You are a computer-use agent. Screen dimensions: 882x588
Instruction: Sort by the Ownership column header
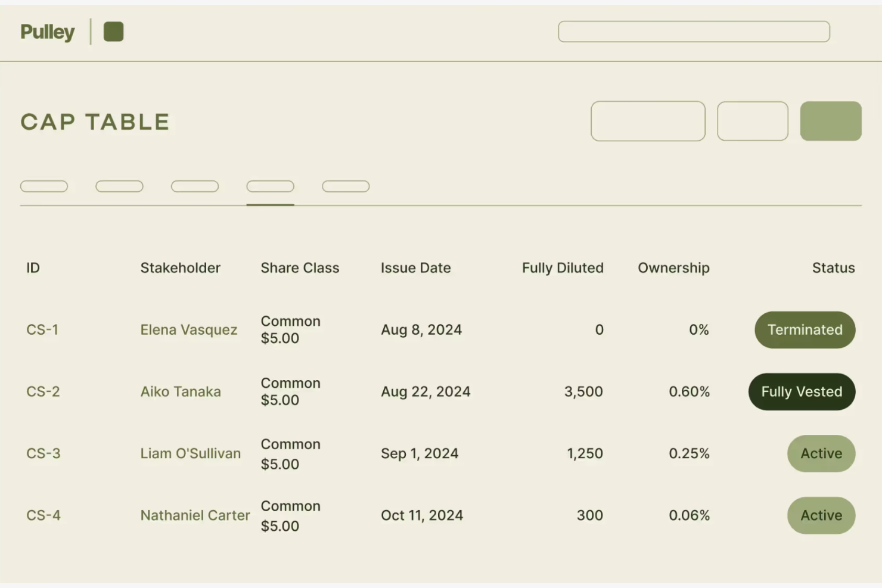[x=673, y=268]
